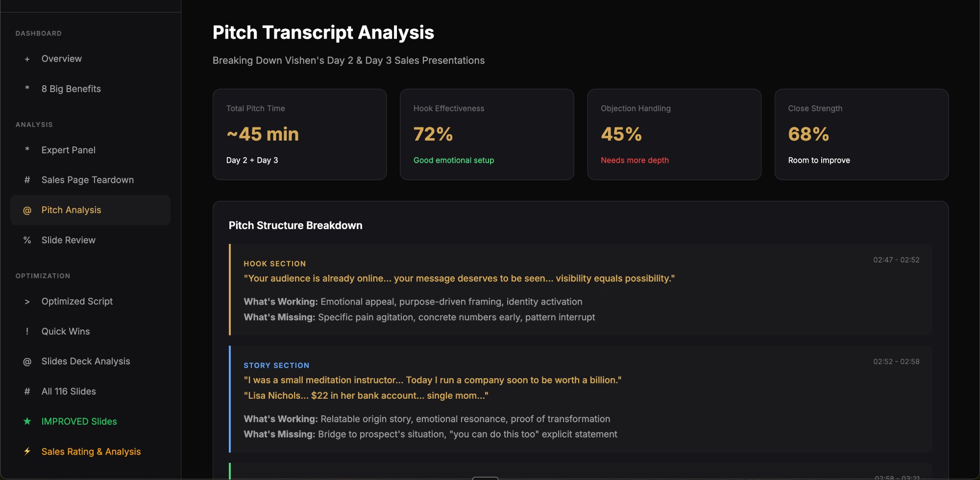Click the plus icon beside Overview

[27, 59]
